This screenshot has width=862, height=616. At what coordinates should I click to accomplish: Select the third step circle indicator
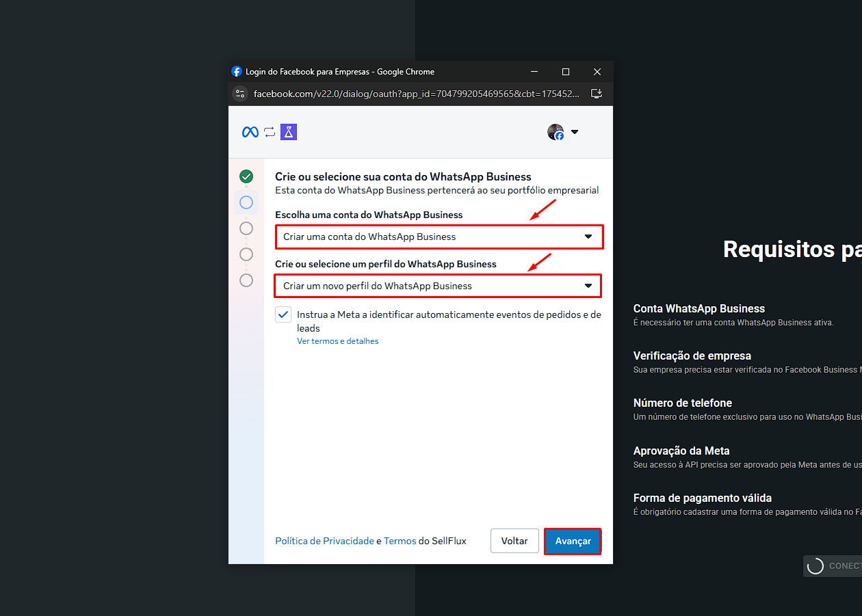click(x=246, y=228)
